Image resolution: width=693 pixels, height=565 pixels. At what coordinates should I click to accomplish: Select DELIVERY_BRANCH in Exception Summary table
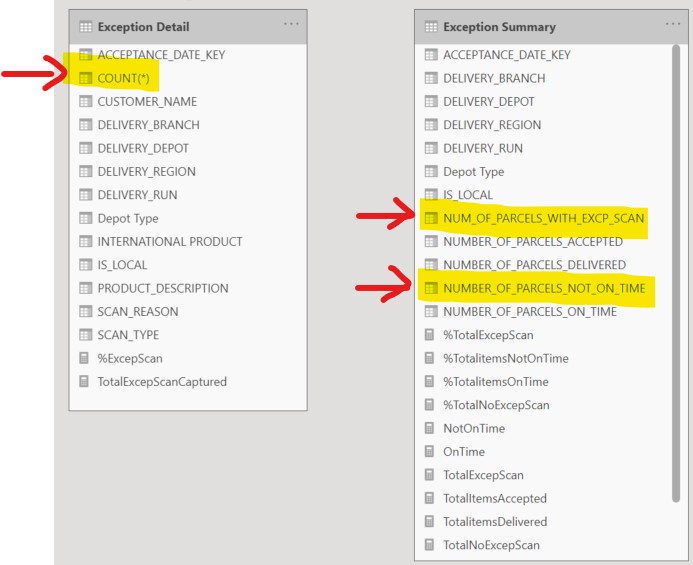pyautogui.click(x=494, y=78)
